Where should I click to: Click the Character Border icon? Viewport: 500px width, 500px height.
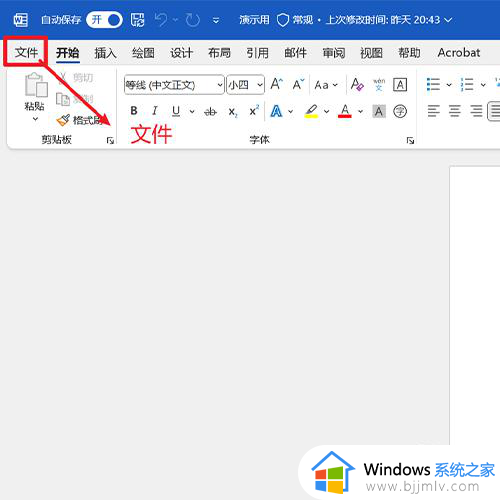point(400,85)
